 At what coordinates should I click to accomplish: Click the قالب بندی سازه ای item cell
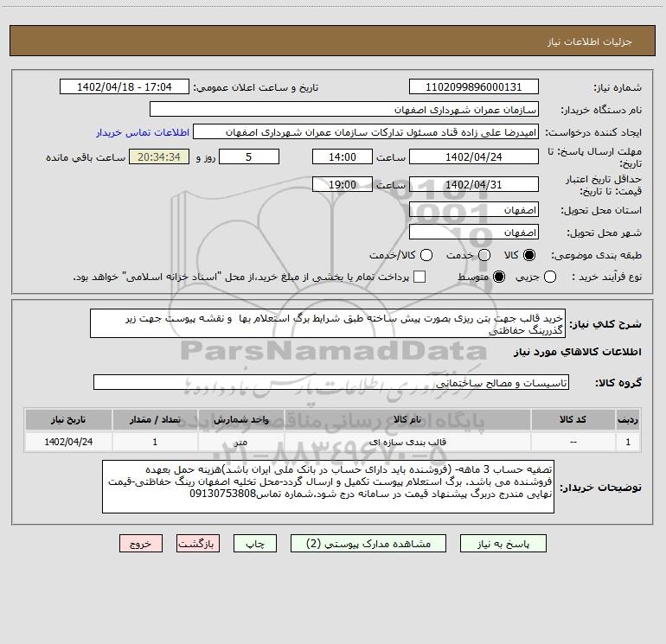coord(407,442)
